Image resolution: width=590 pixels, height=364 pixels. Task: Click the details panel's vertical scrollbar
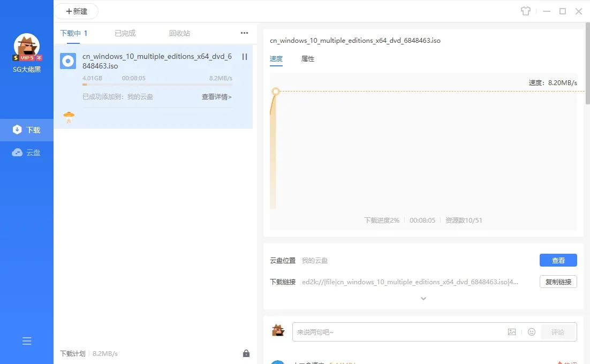[588, 63]
